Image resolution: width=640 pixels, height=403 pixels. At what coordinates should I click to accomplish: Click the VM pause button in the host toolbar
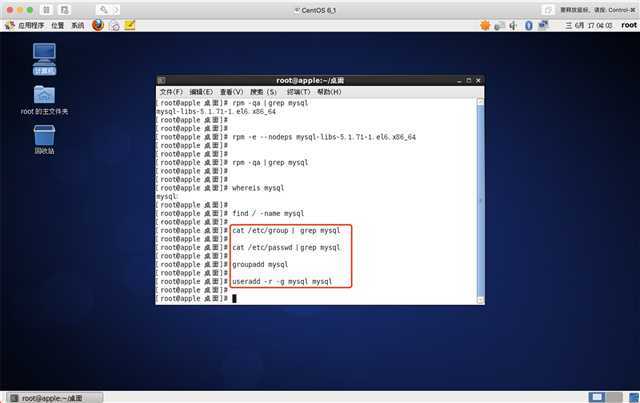click(47, 10)
